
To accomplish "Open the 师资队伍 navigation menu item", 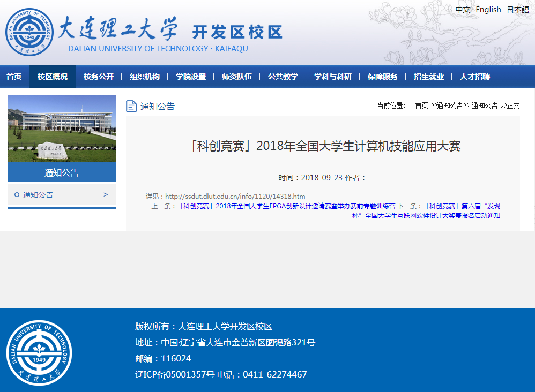I will pos(237,77).
